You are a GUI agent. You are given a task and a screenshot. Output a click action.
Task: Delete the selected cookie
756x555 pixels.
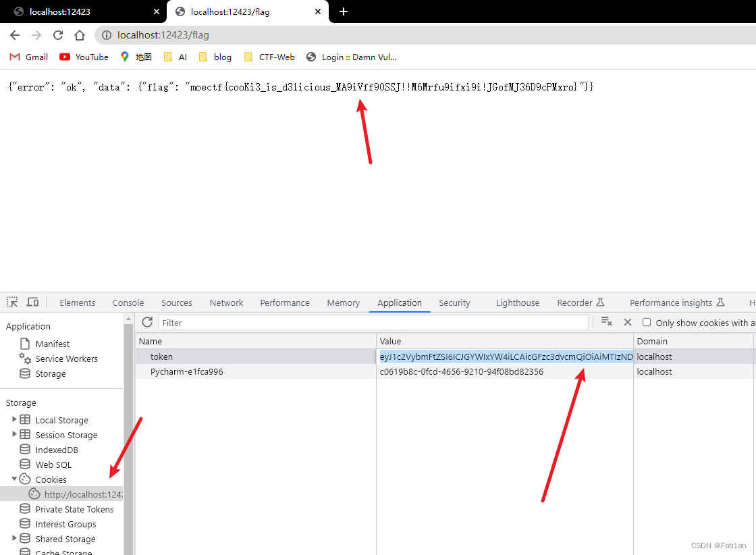pyautogui.click(x=627, y=322)
